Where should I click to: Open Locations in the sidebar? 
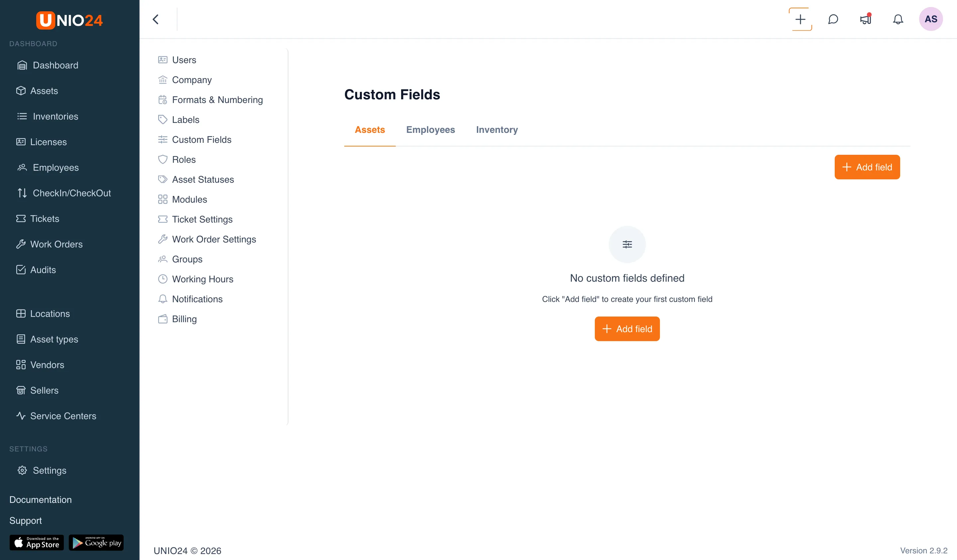coord(43,314)
